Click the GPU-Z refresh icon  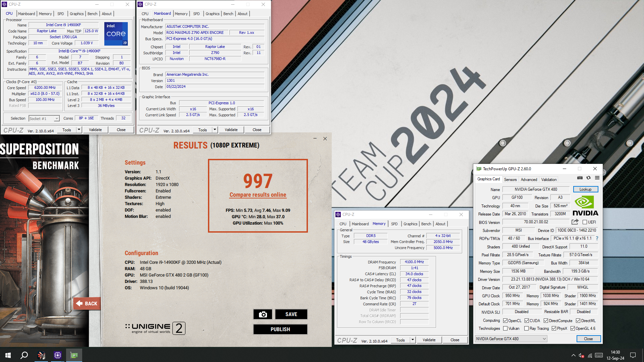point(588,178)
